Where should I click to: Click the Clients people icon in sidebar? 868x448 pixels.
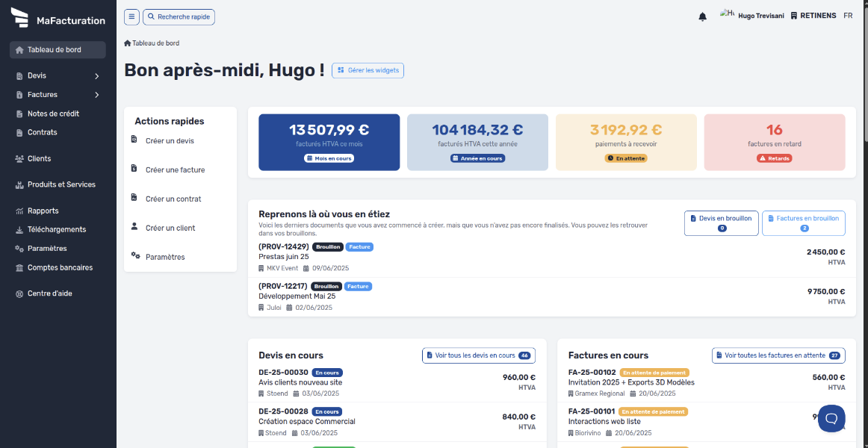(x=19, y=159)
